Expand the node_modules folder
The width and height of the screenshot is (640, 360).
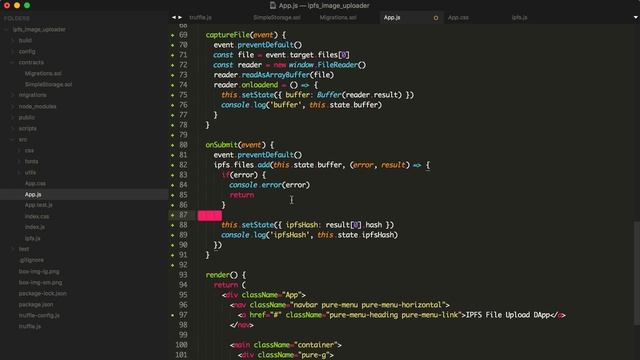click(x=13, y=106)
